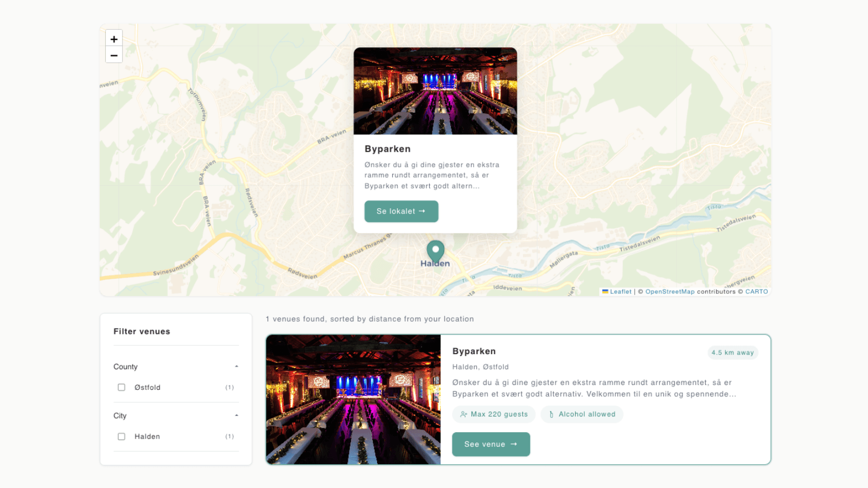Click the Halden result count (1)
This screenshot has width=868, height=488.
click(x=229, y=436)
